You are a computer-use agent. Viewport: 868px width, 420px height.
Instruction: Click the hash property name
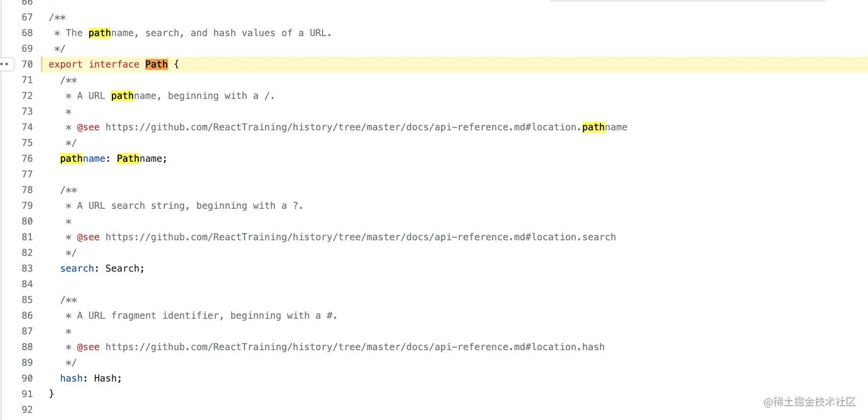(71, 378)
